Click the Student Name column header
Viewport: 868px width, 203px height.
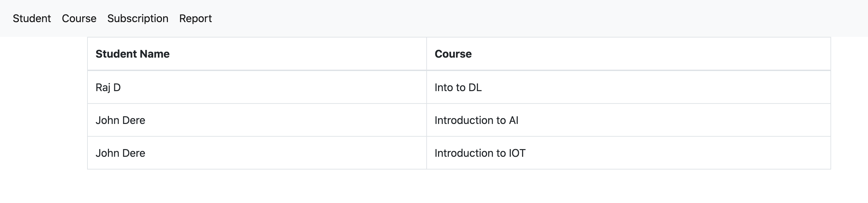click(132, 54)
